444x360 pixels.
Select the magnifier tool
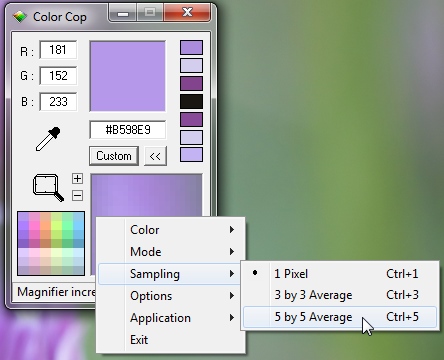click(x=48, y=187)
